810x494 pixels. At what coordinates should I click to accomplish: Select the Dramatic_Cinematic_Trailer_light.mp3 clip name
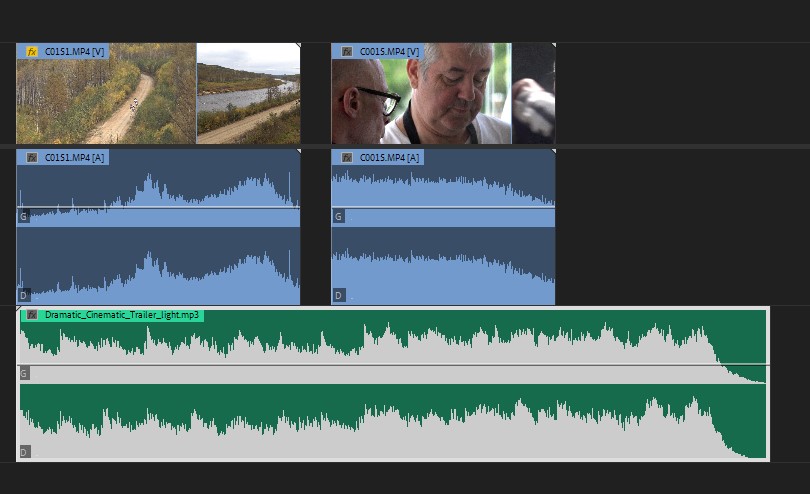122,315
